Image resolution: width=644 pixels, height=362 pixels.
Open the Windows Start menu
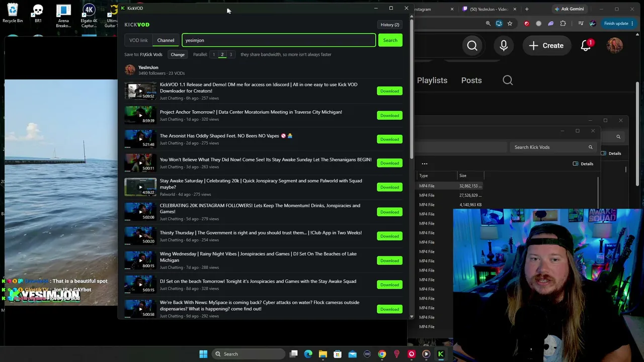(x=203, y=354)
